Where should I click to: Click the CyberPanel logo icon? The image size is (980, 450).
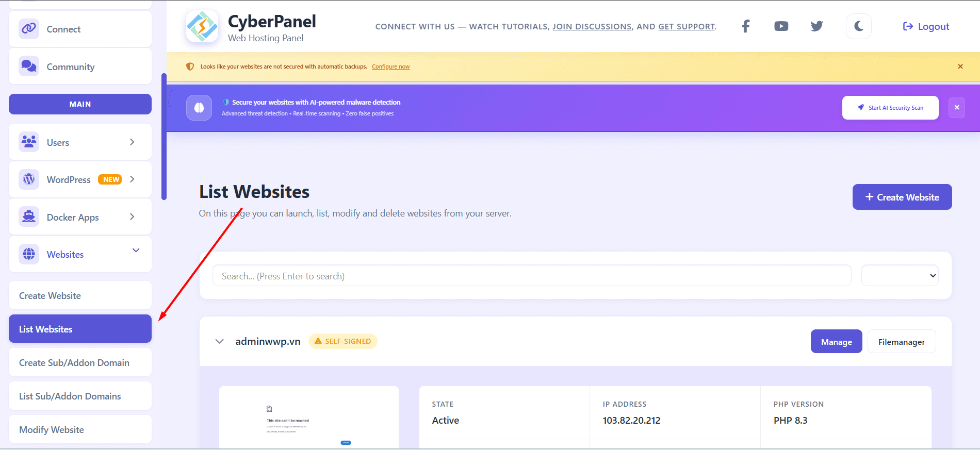point(202,27)
